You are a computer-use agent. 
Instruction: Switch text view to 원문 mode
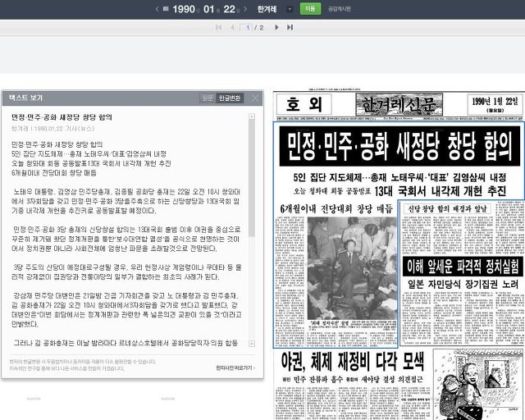[x=208, y=98]
